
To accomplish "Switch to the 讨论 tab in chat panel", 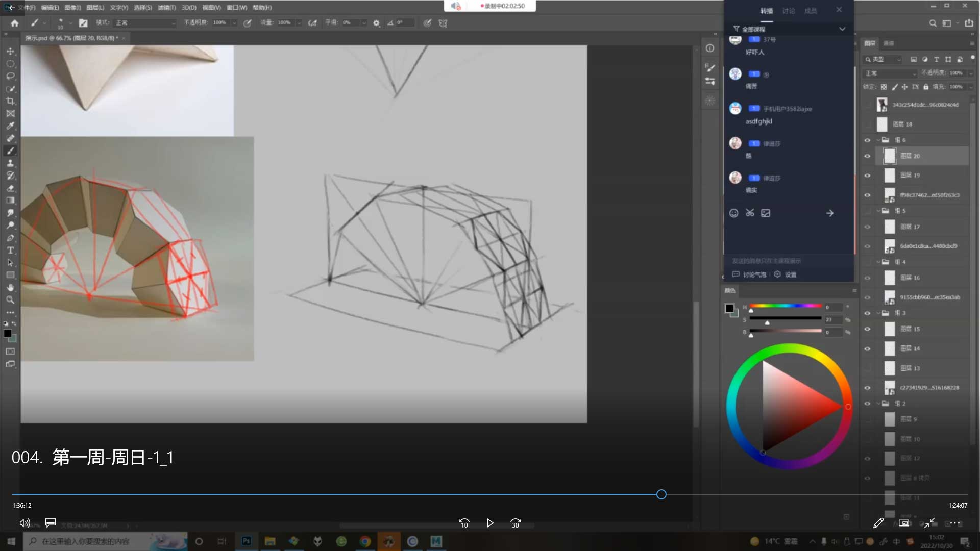I will [x=789, y=11].
